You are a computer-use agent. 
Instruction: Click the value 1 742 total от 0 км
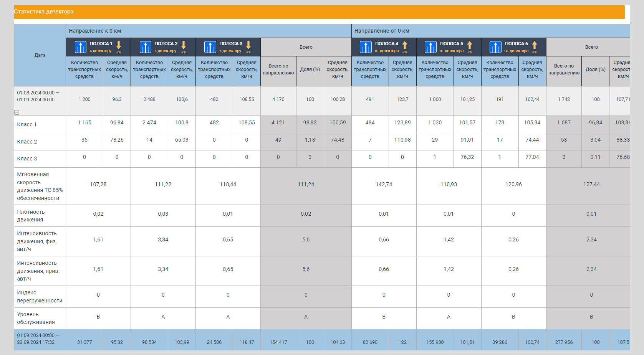(x=564, y=99)
